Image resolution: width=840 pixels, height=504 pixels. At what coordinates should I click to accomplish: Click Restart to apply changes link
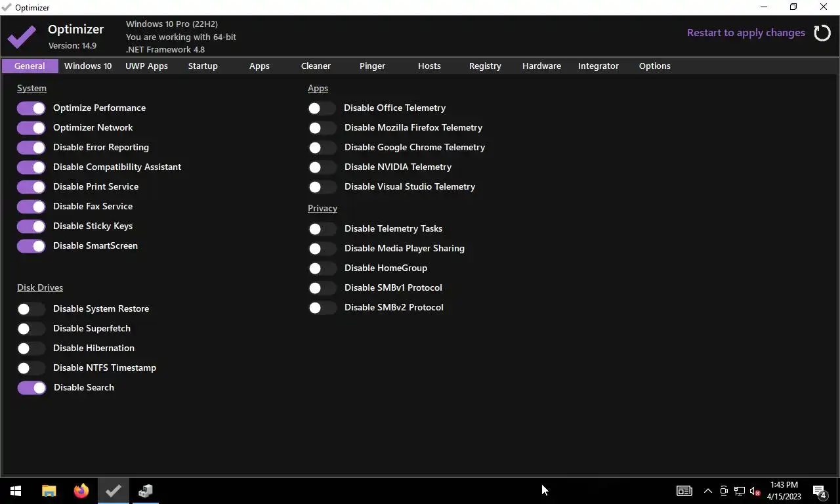pyautogui.click(x=746, y=33)
